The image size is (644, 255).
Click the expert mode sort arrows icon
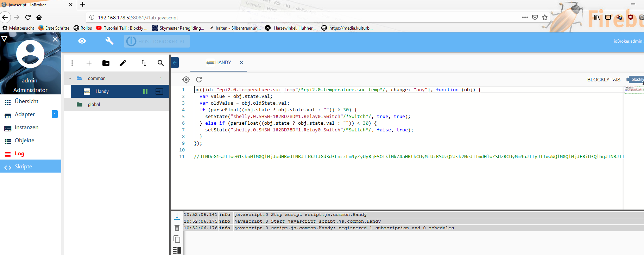[144, 63]
